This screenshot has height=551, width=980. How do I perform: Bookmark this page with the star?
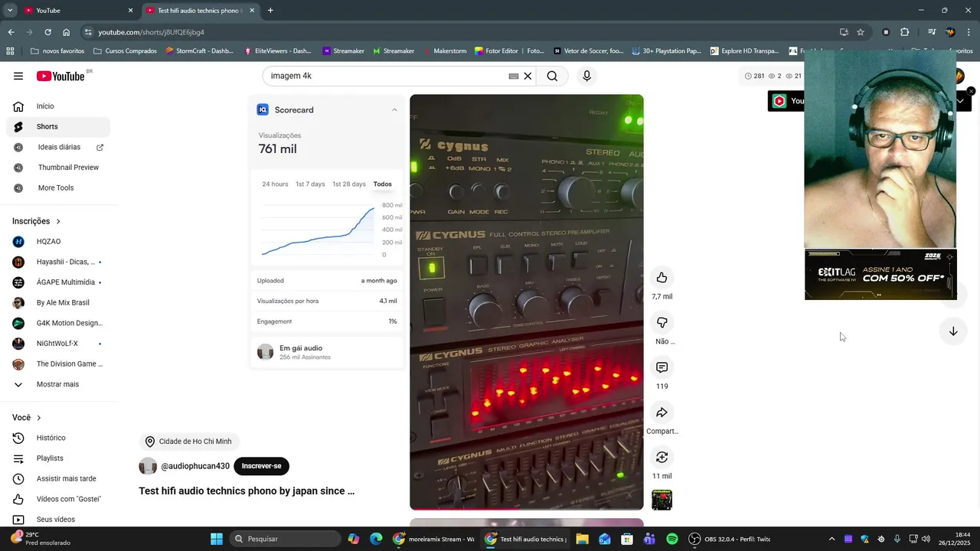861,32
